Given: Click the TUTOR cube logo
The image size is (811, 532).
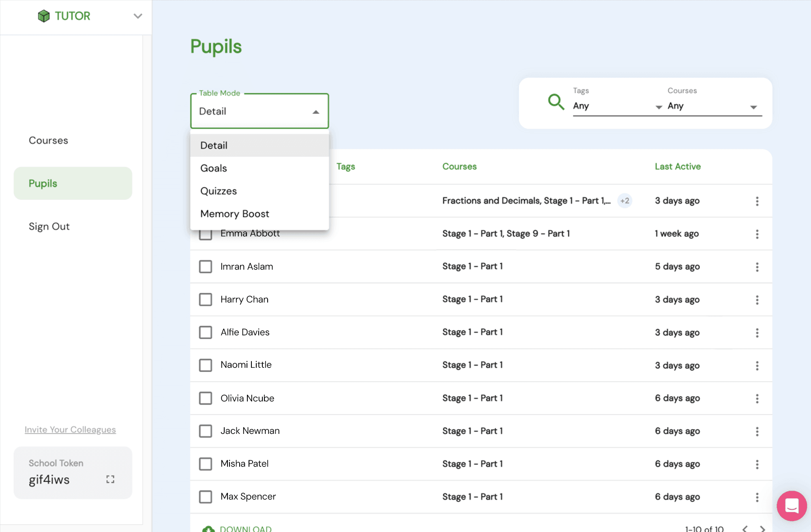Looking at the screenshot, I should (44, 16).
